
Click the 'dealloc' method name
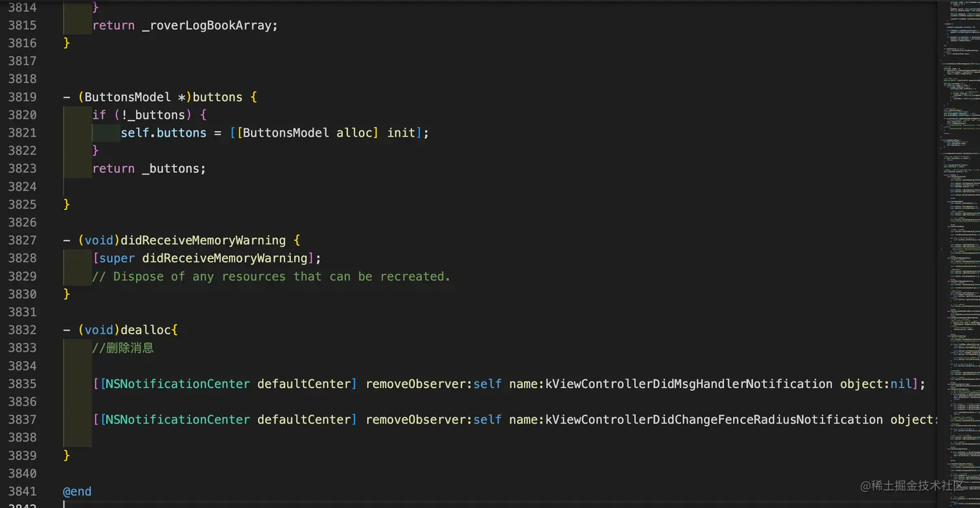tap(146, 330)
